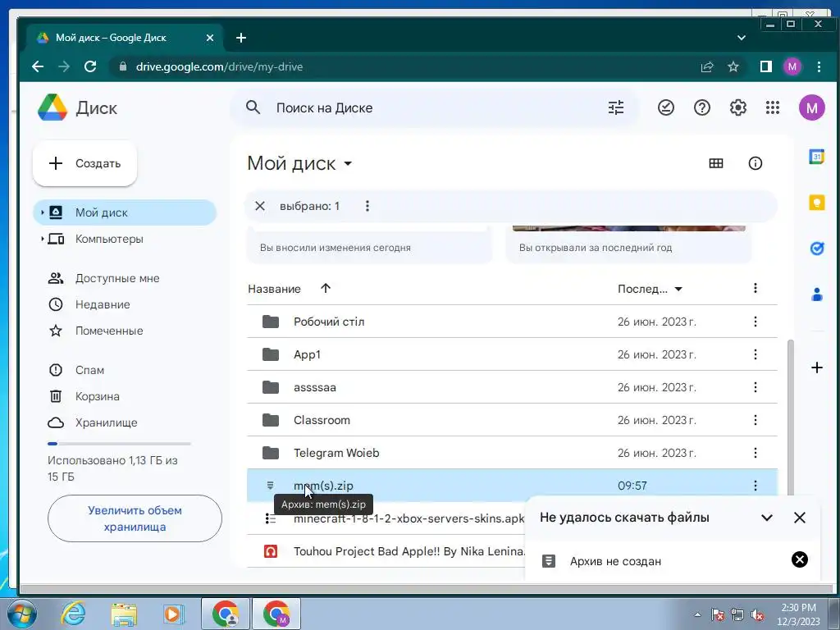Switch to grid layout view

click(715, 163)
